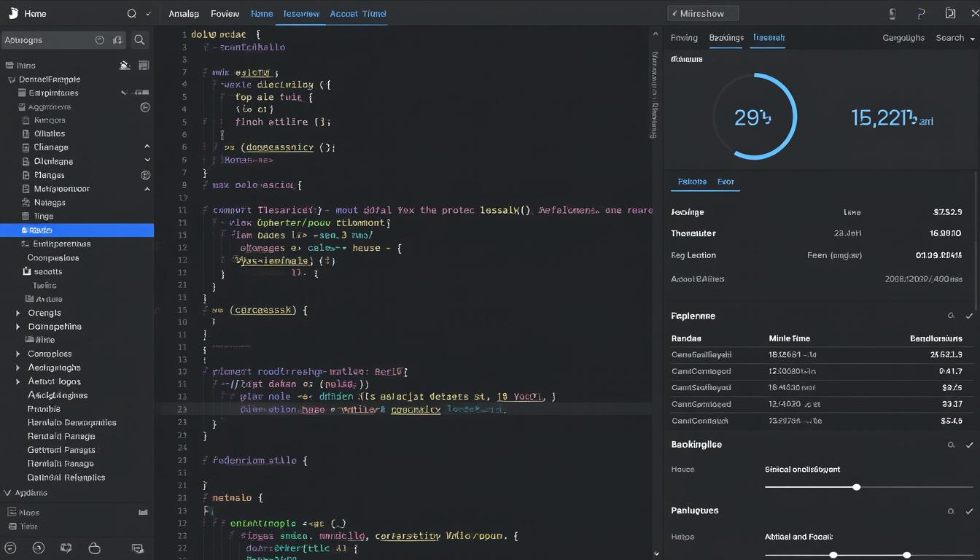
Task: Click the small circle icon in Bakingllse header
Action: click(951, 444)
